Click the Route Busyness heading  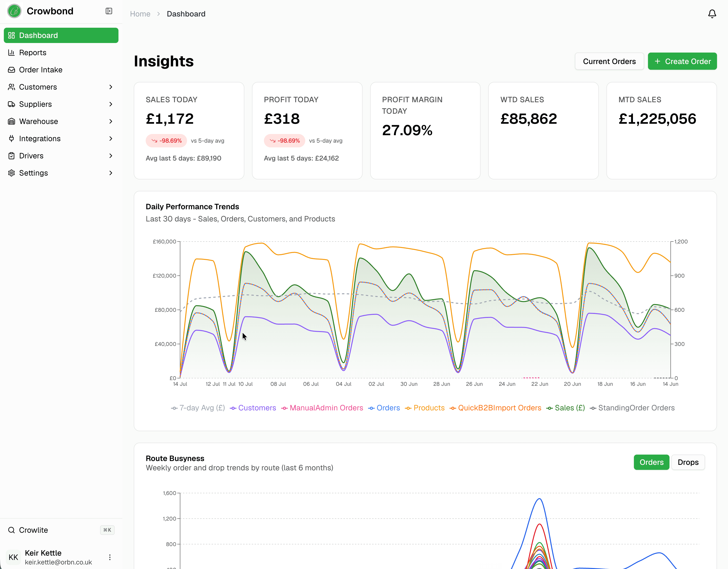[175, 458]
